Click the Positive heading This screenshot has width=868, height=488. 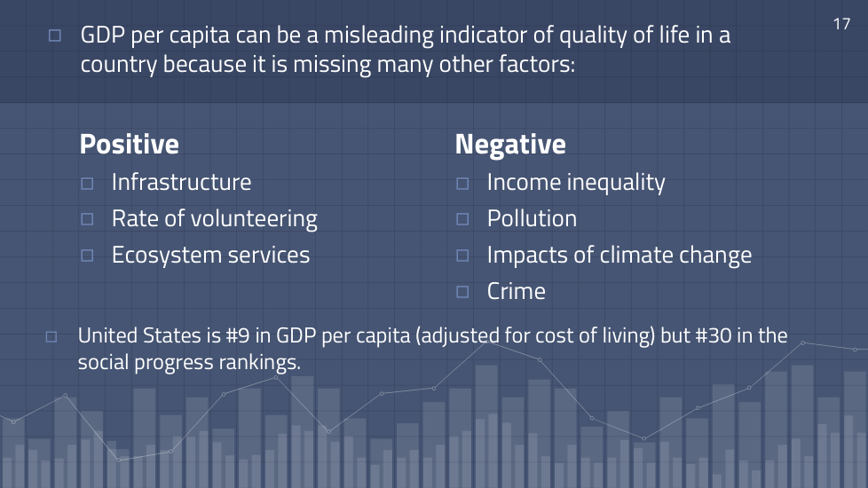[x=130, y=145]
